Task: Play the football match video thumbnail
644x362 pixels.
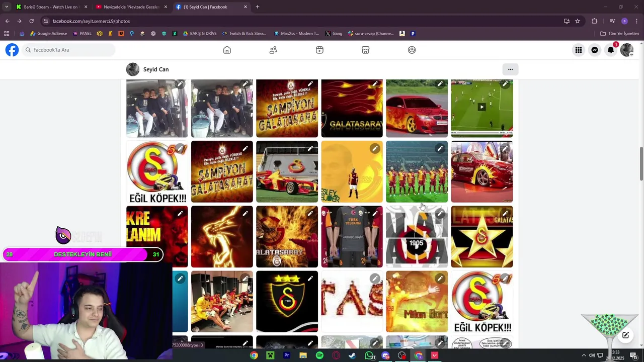Action: [481, 107]
